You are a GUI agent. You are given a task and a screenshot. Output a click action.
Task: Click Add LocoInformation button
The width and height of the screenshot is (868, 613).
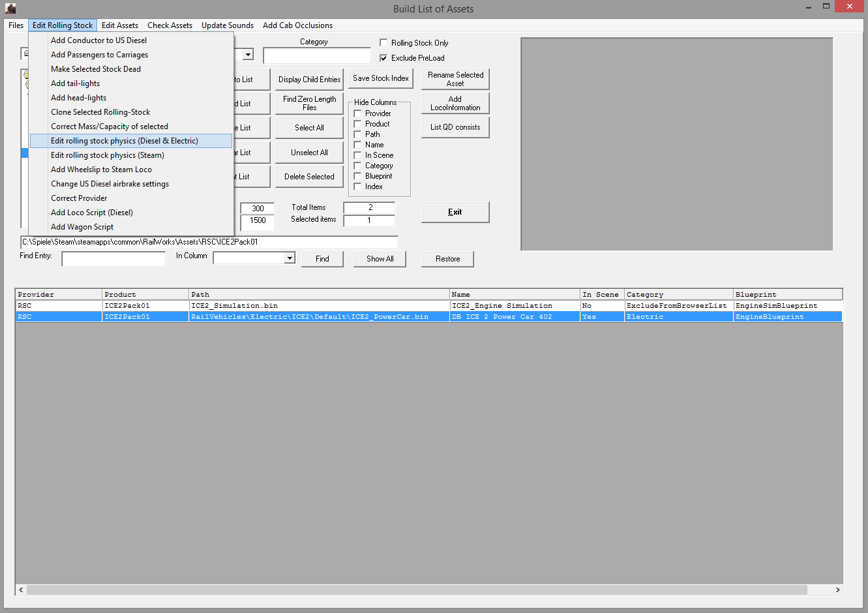click(x=455, y=104)
